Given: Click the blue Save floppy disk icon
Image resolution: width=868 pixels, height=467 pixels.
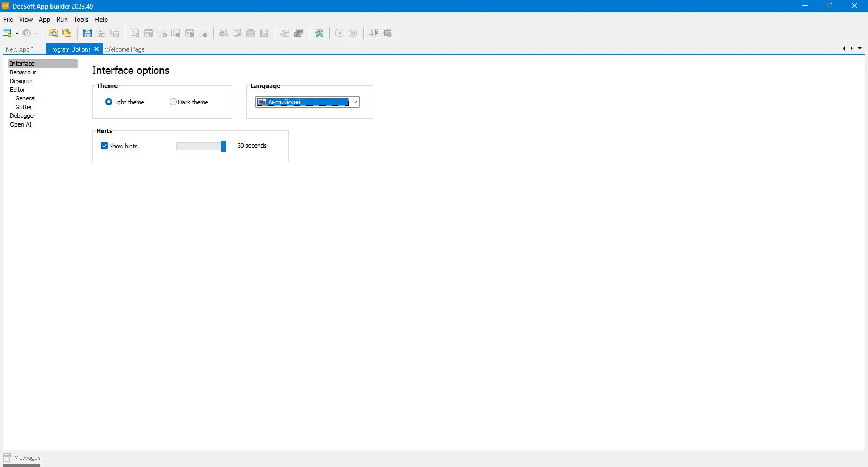Looking at the screenshot, I should tap(87, 33).
